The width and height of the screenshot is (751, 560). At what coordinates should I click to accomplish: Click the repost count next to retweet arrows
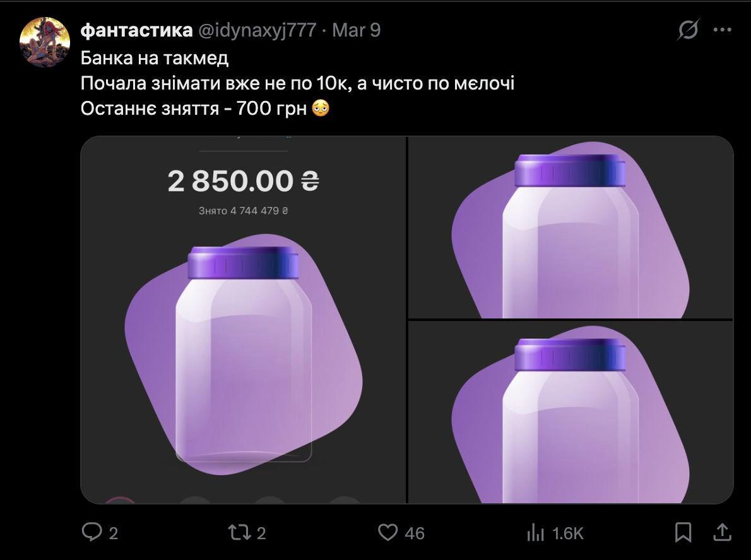[261, 534]
